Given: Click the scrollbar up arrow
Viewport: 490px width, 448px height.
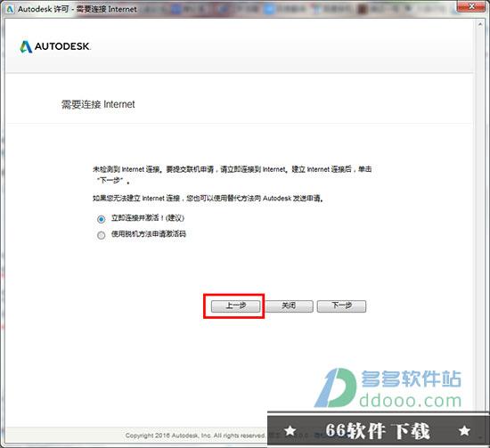Looking at the screenshot, I should point(480,24).
